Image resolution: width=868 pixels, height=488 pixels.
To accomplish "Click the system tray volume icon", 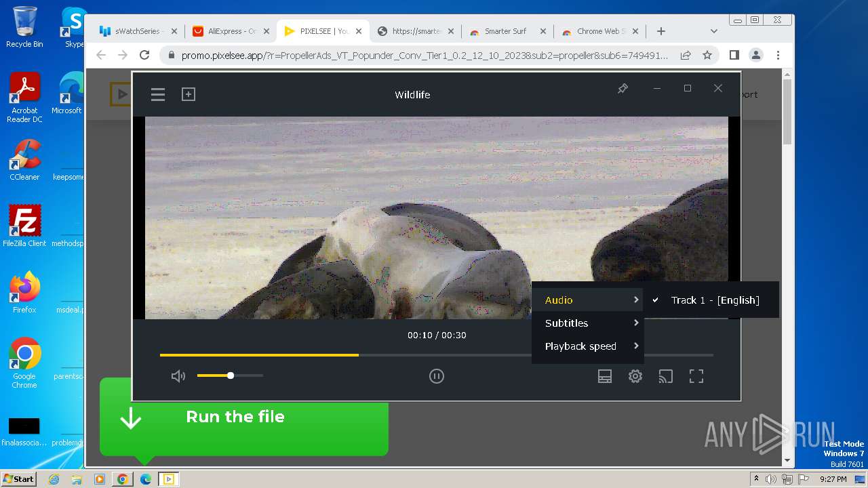I will point(771,479).
